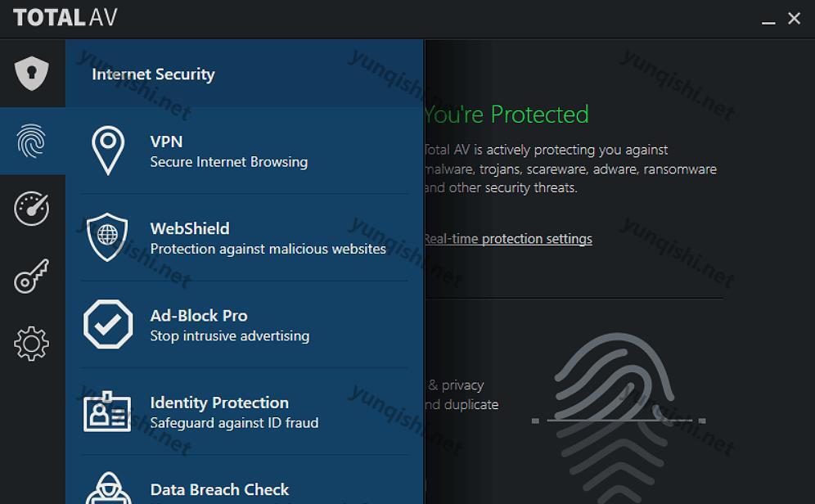Click the Data Breach Check hacker icon
This screenshot has width=815, height=504.
pyautogui.click(x=109, y=488)
